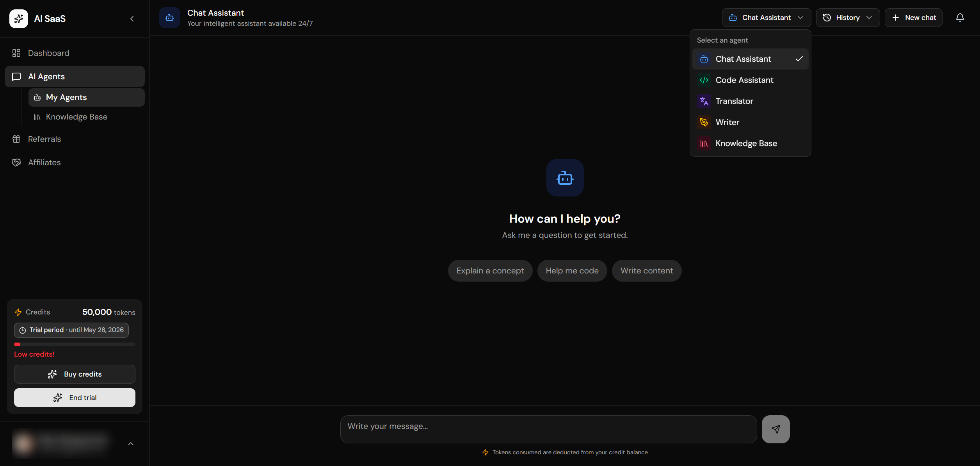Image resolution: width=980 pixels, height=466 pixels.
Task: Click the AI SaaS sparkle logo
Action: [19, 19]
